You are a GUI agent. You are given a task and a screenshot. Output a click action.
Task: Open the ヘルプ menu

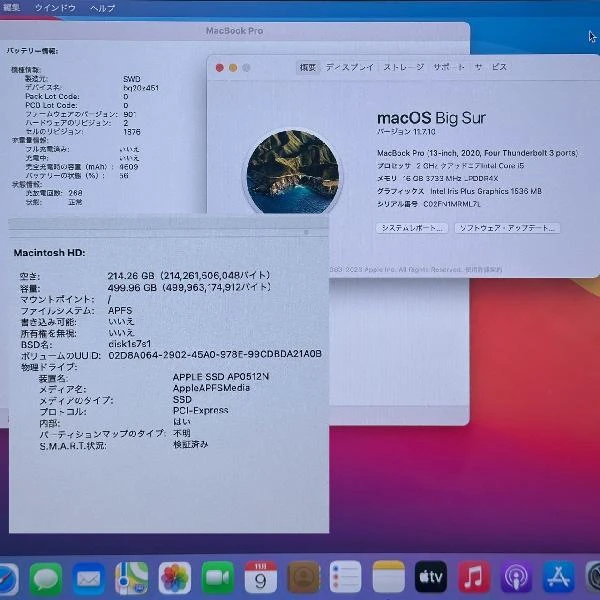(103, 8)
